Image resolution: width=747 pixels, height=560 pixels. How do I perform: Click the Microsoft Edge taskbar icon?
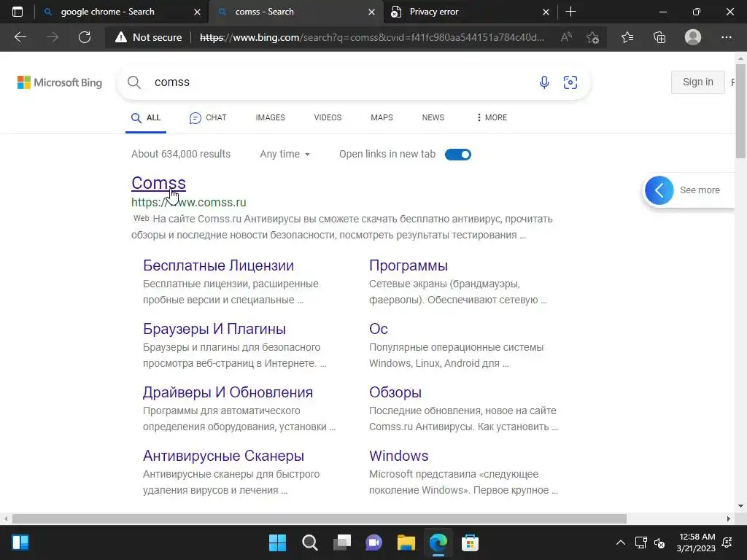tap(438, 542)
